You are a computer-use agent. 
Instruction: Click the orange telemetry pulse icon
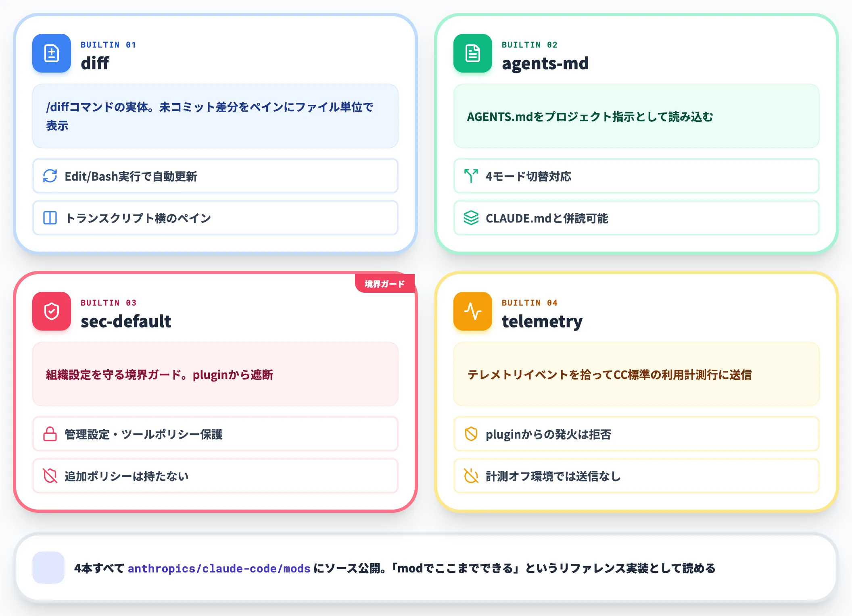[x=473, y=311]
